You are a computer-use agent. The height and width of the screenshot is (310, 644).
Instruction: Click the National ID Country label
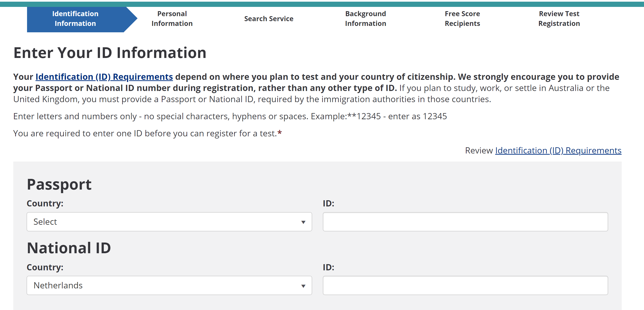click(x=45, y=267)
